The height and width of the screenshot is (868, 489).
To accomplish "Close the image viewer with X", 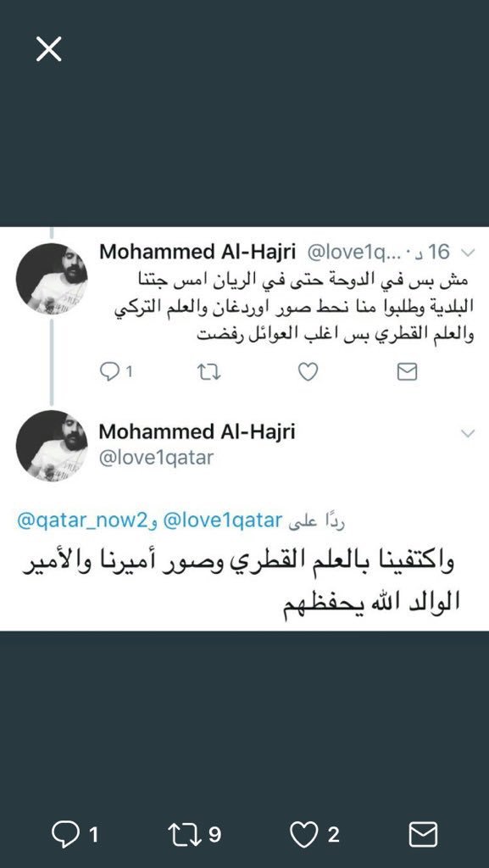I will pyautogui.click(x=48, y=48).
